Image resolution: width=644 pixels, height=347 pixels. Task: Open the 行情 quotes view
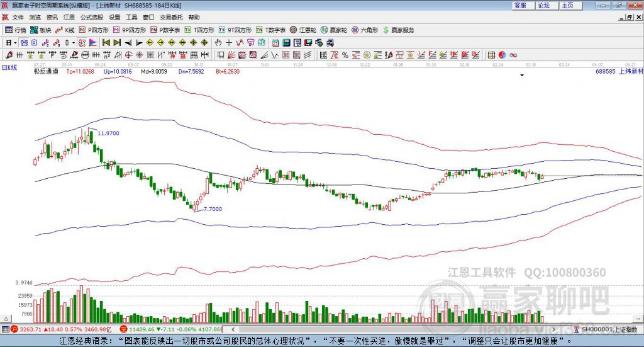[x=15, y=30]
